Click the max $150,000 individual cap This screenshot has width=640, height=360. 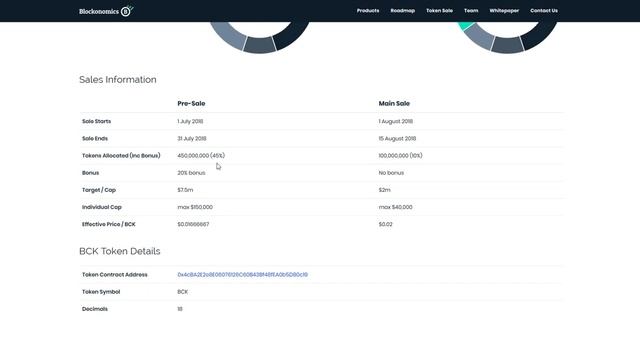[x=195, y=207]
